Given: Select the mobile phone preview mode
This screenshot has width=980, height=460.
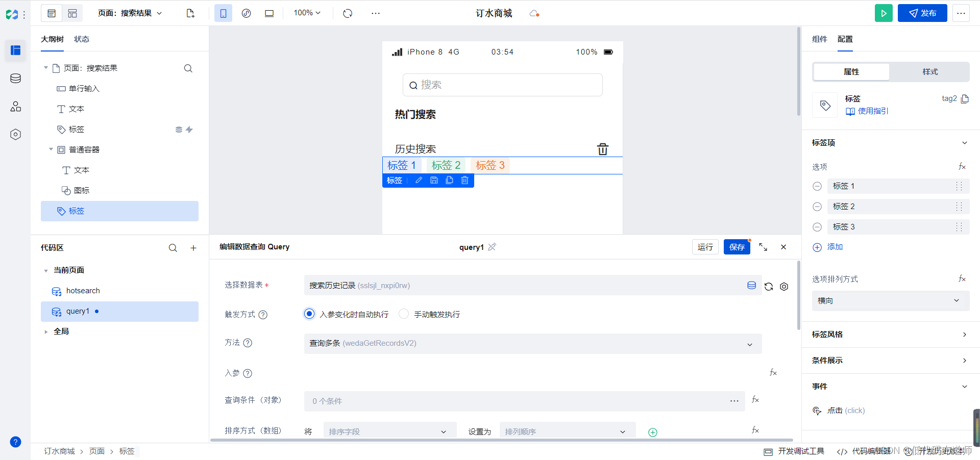Looking at the screenshot, I should (x=223, y=13).
